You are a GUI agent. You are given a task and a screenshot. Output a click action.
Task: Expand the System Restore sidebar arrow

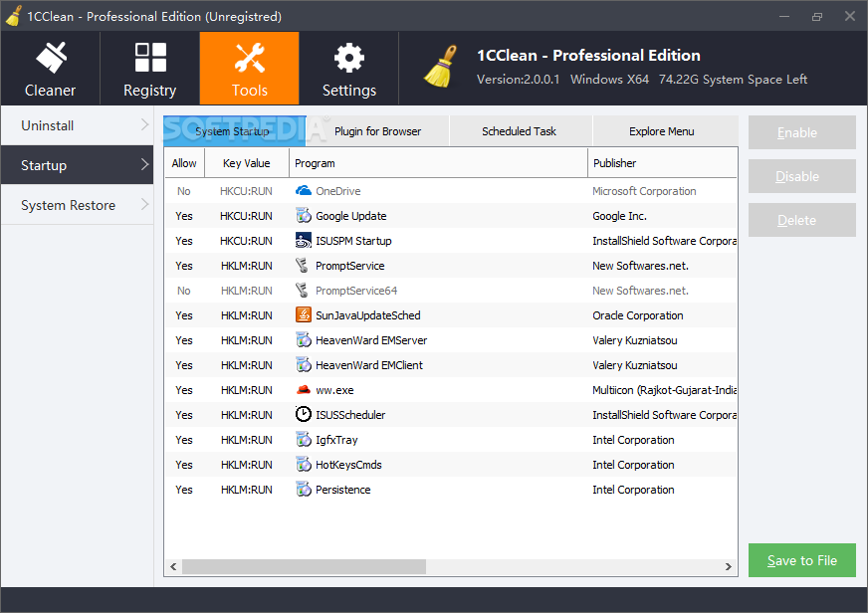pos(145,204)
